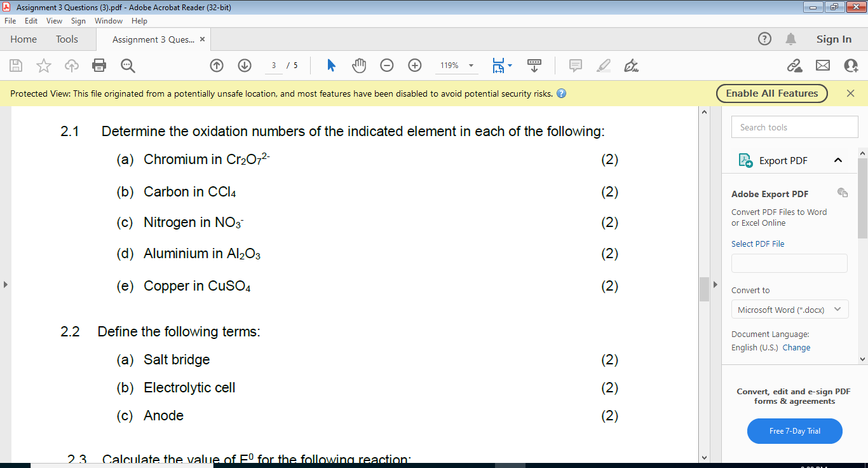Start the Free 7-Day Trial

(x=794, y=431)
